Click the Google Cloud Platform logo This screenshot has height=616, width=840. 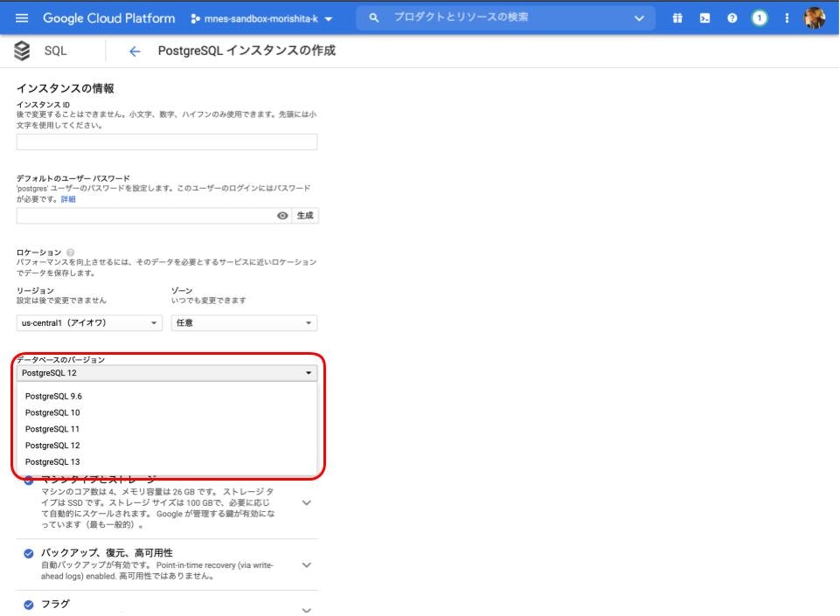pyautogui.click(x=108, y=18)
